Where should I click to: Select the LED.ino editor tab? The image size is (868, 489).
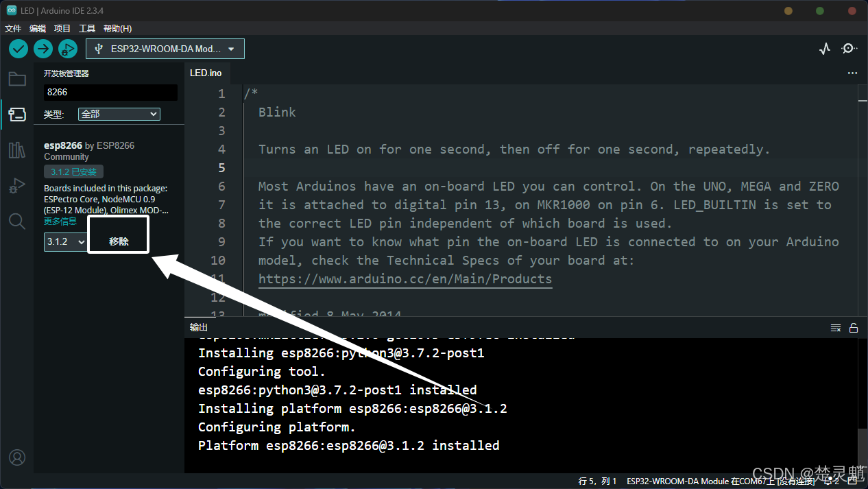(206, 73)
